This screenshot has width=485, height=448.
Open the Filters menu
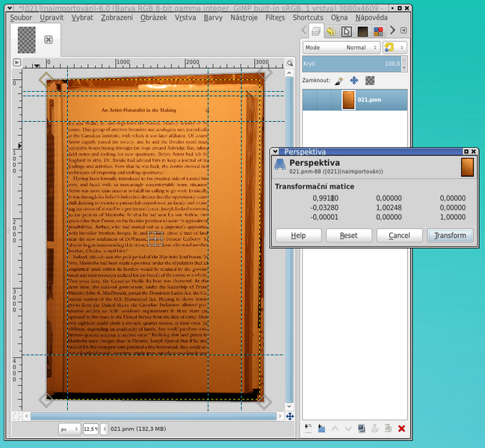coord(275,18)
